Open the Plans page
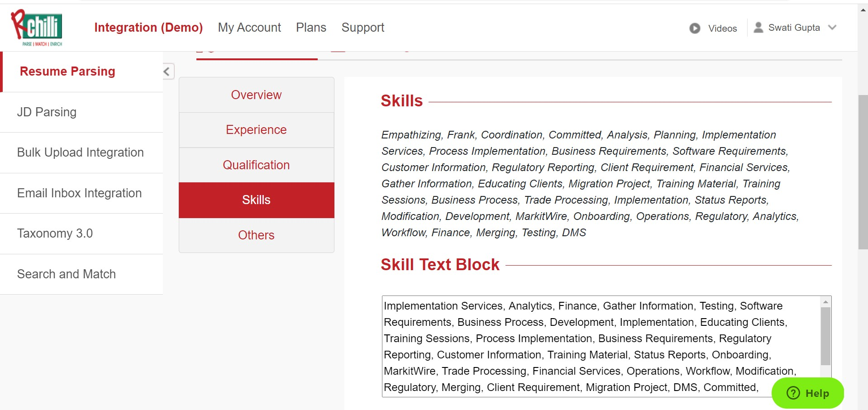The image size is (868, 410). (311, 28)
